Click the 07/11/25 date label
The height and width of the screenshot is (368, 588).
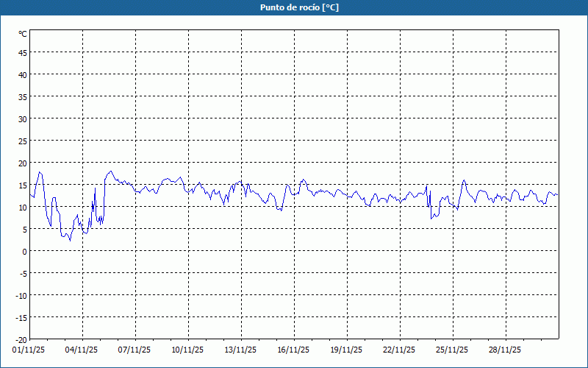[x=135, y=350]
